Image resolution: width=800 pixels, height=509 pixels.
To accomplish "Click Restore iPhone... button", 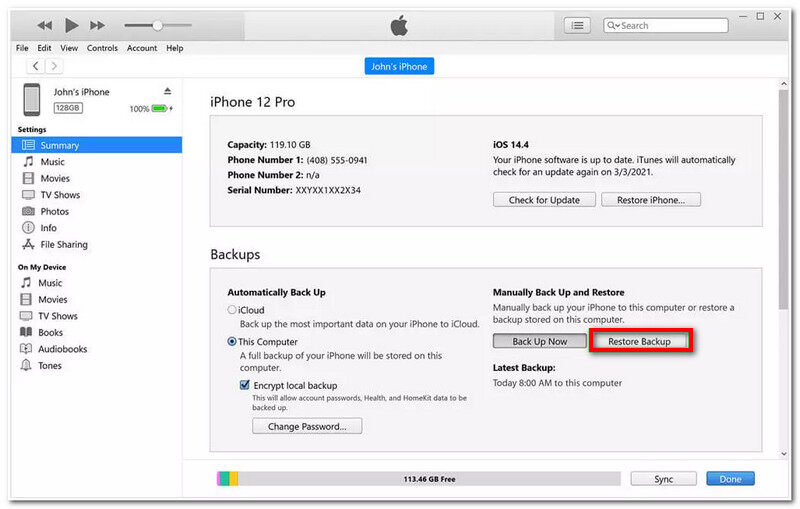I will click(x=651, y=200).
